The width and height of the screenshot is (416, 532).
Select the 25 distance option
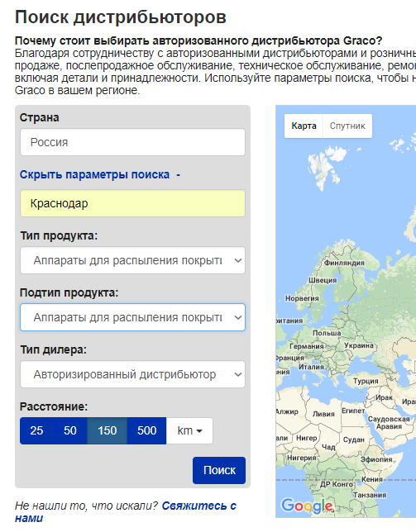[x=36, y=430]
